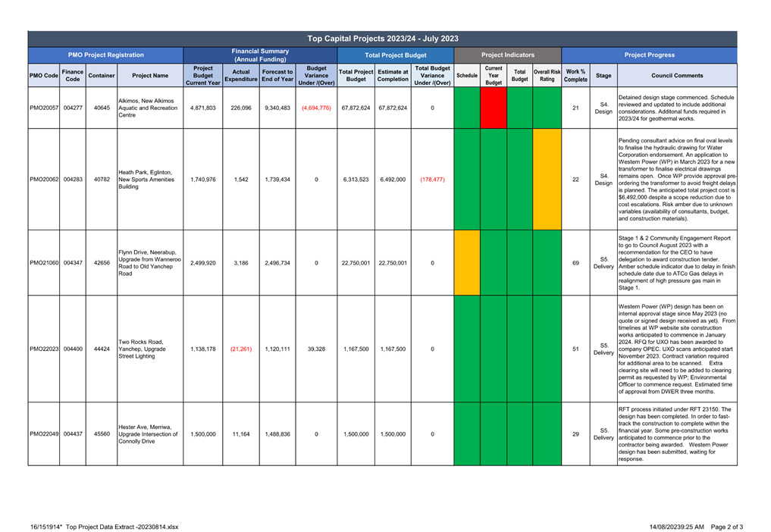Click stage cell 'S5. Delivery' for Hester Ave
The image size is (771, 532).
pos(603,434)
